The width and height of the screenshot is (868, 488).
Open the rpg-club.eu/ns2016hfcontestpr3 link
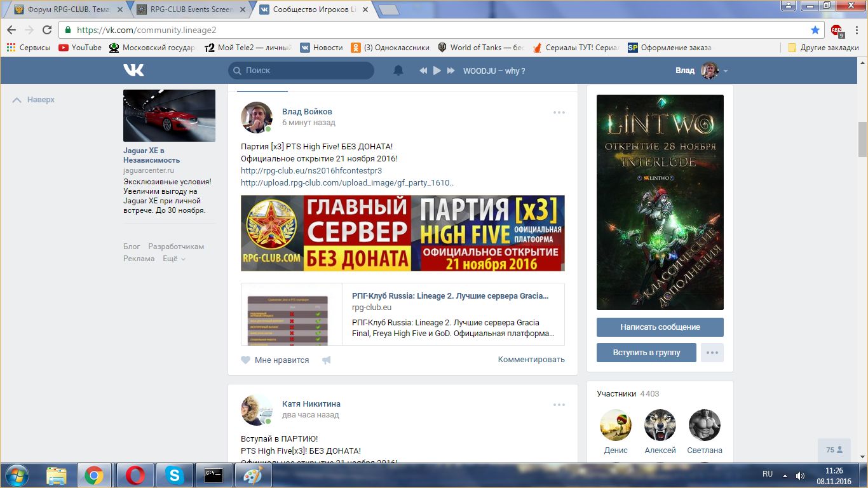[x=311, y=171]
